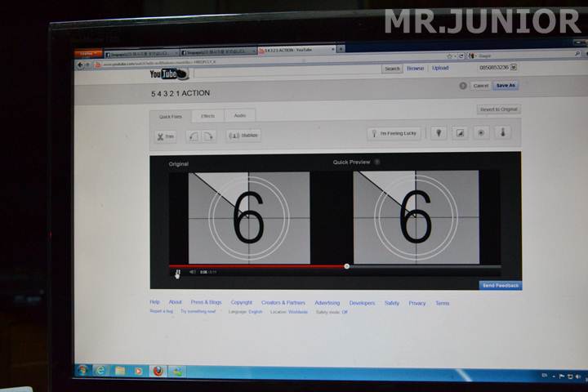Screen dimensions: 588x392
Task: Open the orange Firefox menu button
Action: 87,54
